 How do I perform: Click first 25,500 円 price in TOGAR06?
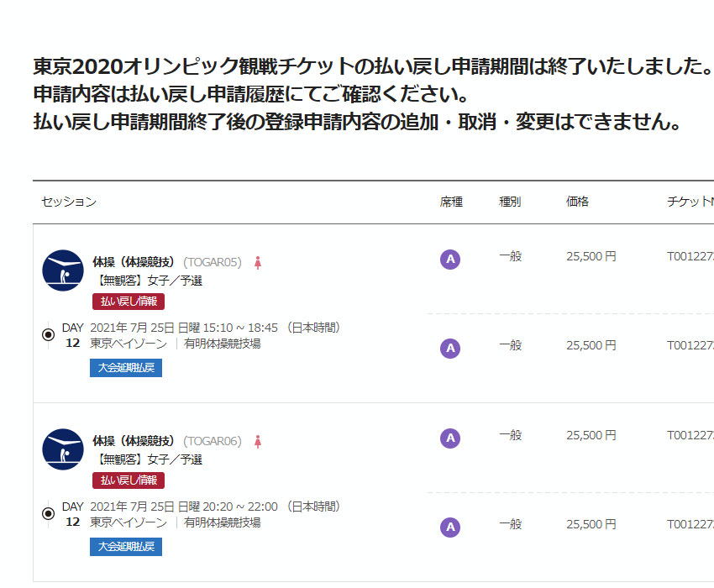click(591, 435)
